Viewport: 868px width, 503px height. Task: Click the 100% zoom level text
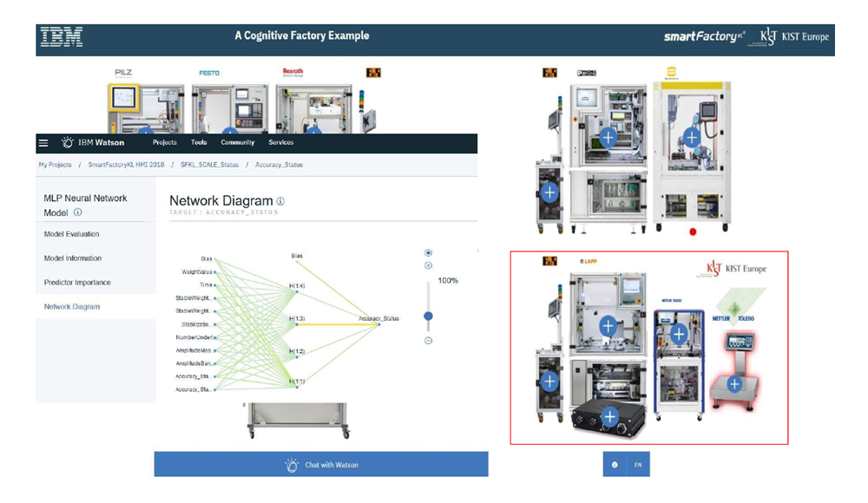tap(448, 280)
